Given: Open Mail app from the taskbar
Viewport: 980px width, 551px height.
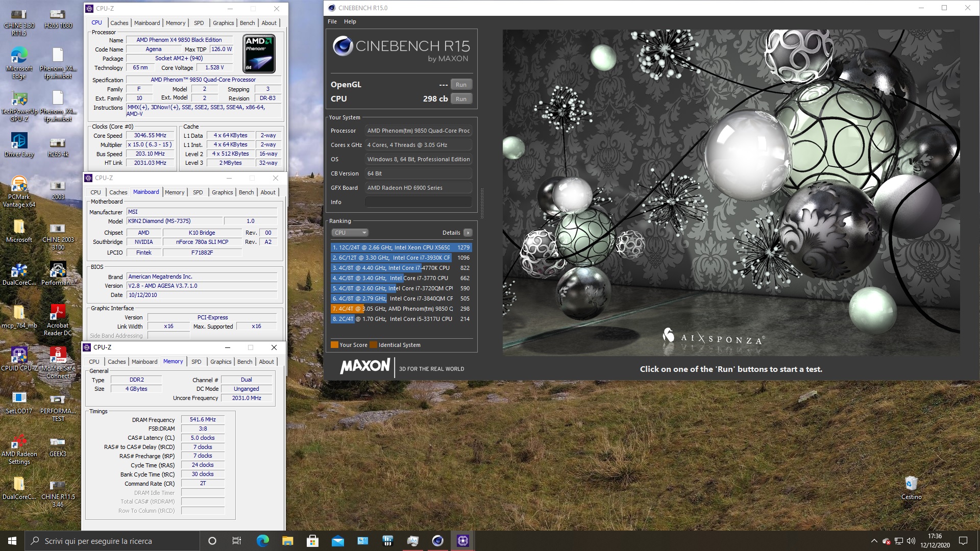Looking at the screenshot, I should [x=337, y=541].
